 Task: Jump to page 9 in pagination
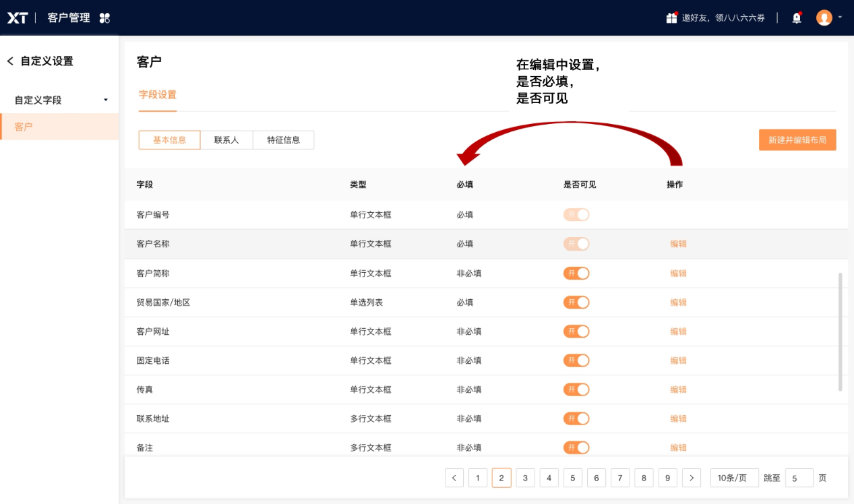click(x=667, y=478)
